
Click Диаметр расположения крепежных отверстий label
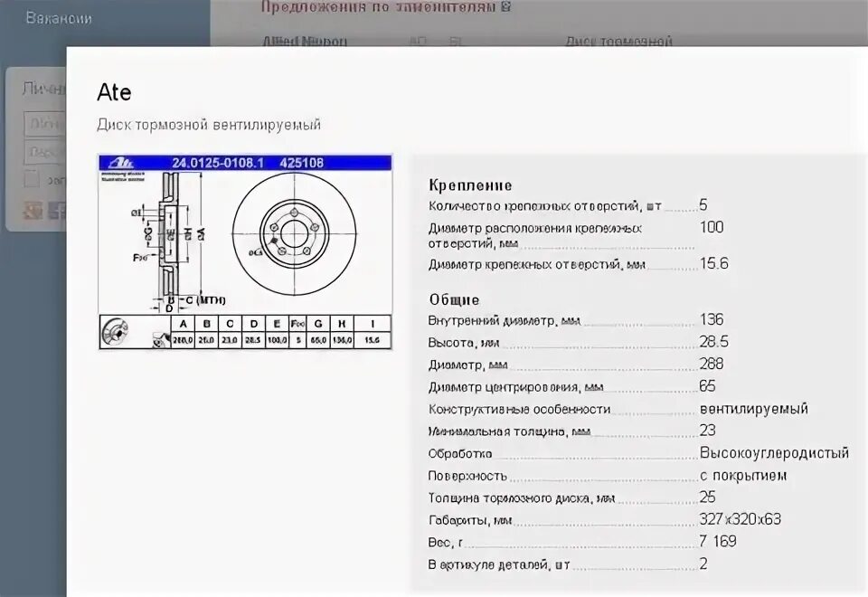(x=535, y=236)
